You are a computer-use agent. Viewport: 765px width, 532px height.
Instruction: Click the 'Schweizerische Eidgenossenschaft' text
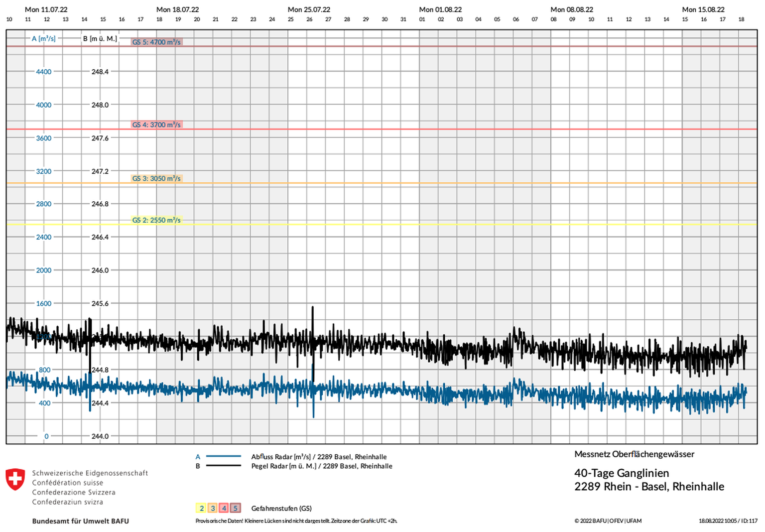(90, 473)
